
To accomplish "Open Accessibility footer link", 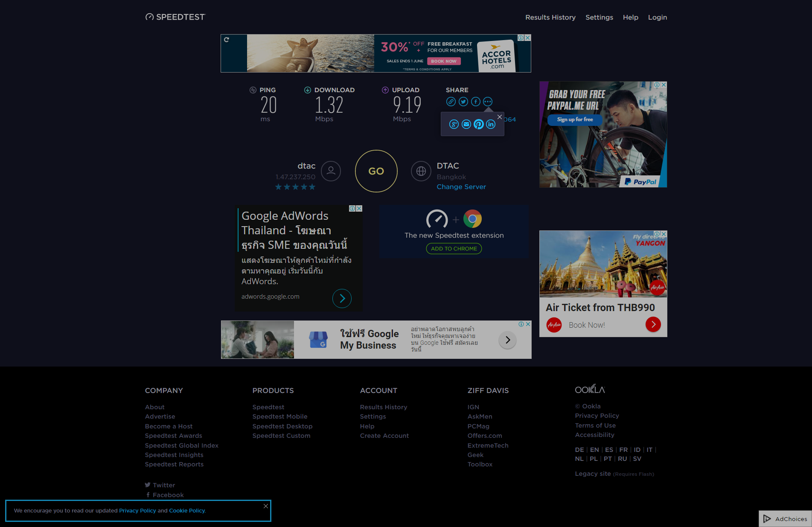I will [595, 435].
